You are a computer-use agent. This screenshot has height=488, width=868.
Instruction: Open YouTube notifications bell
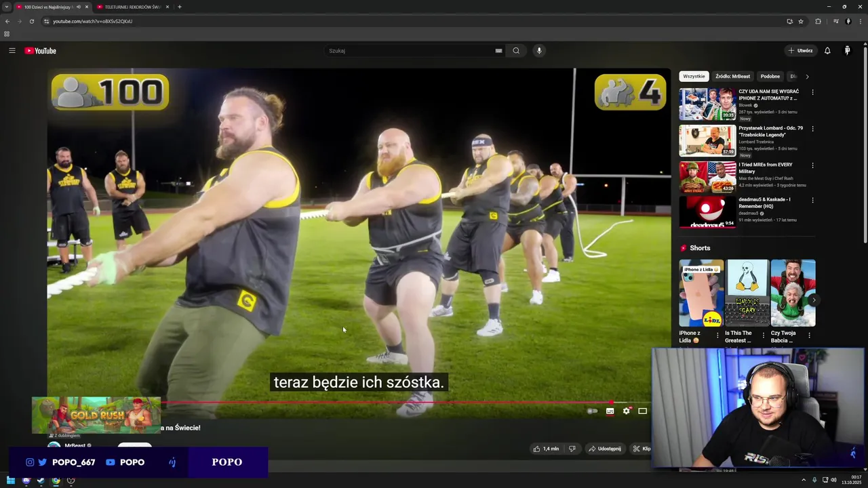[827, 51]
